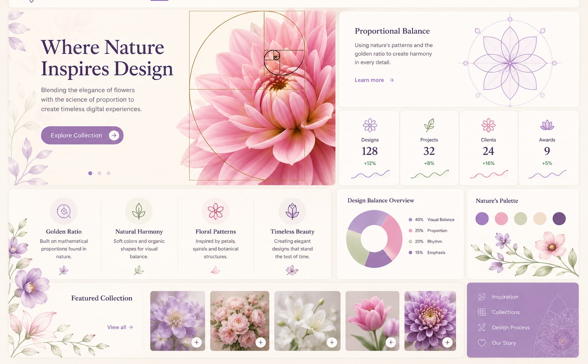The image size is (588, 364).
Task: Open the purple dahlia thumbnail
Action: [x=430, y=321]
